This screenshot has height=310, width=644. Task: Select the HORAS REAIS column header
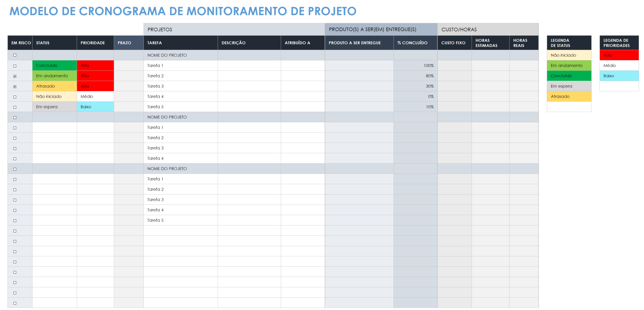[524, 43]
